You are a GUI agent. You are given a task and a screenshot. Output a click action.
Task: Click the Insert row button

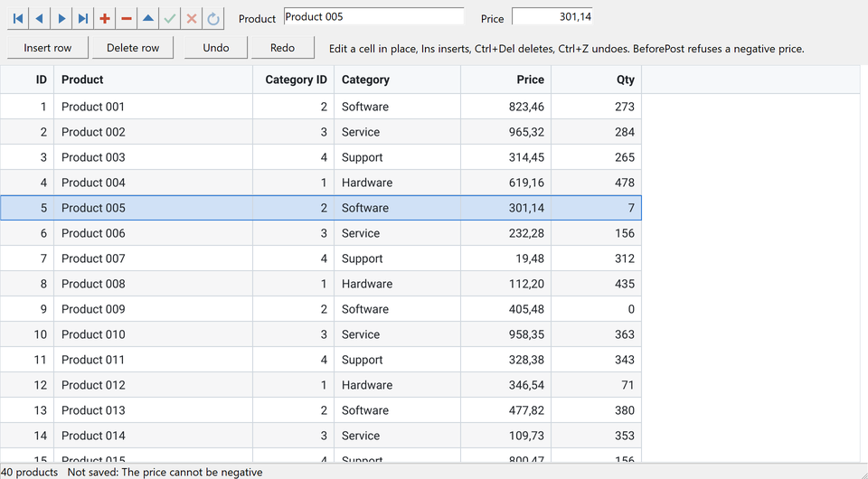(48, 48)
